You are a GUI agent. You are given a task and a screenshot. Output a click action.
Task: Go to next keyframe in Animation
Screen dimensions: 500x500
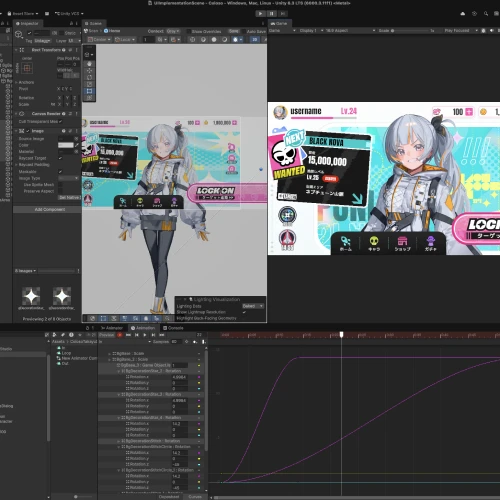point(153,335)
